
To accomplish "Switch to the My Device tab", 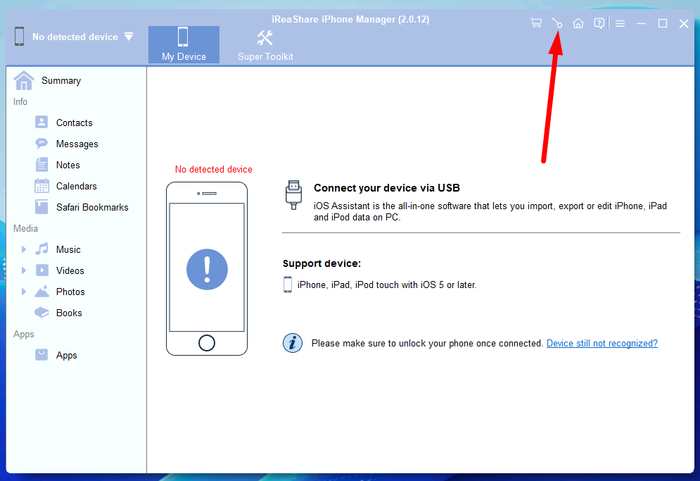I will 184,45.
